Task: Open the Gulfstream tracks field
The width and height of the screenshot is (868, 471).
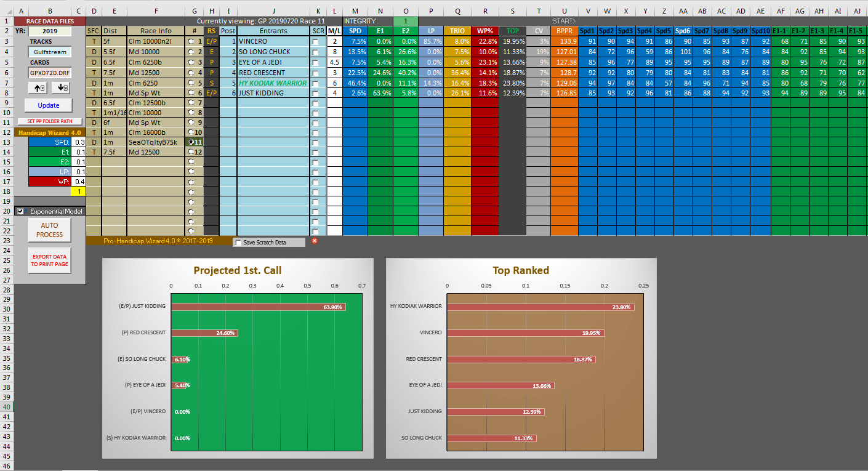Action: coord(49,52)
